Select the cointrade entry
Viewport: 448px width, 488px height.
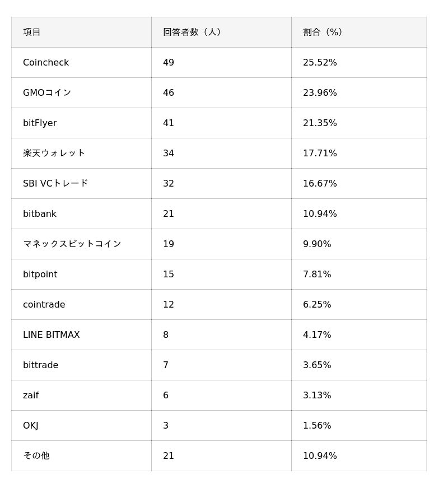[44, 304]
